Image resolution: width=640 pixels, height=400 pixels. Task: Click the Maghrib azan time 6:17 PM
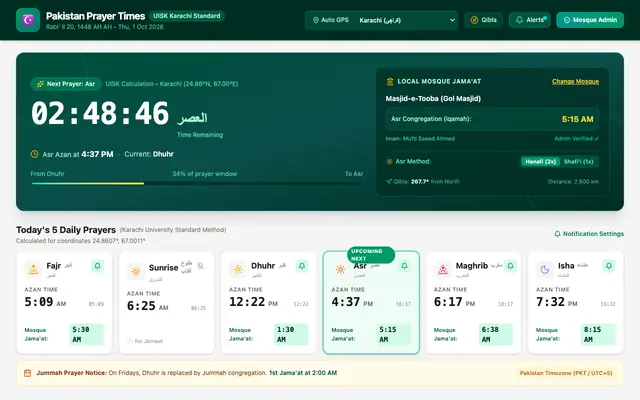coord(454,302)
